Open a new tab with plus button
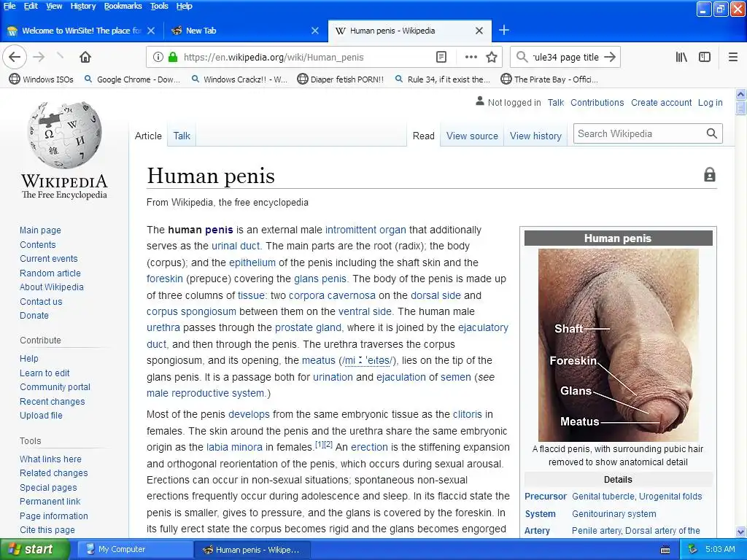This screenshot has height=560, width=747. (504, 31)
